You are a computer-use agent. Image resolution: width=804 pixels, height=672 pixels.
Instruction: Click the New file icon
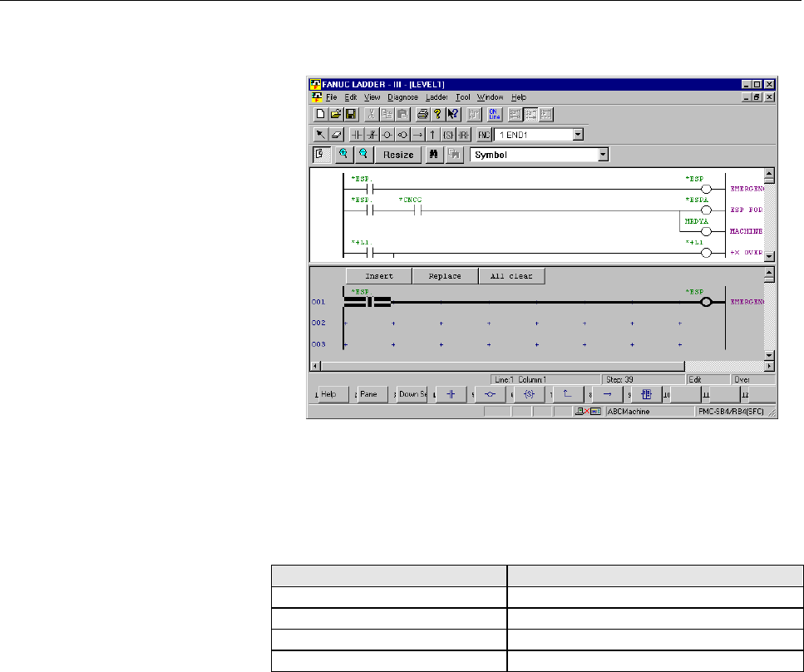(320, 114)
